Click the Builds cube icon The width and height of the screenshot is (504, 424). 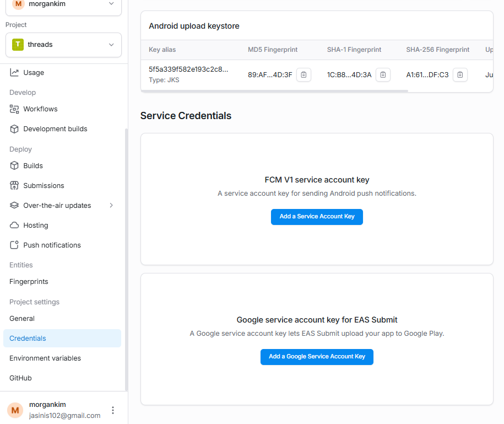[14, 165]
